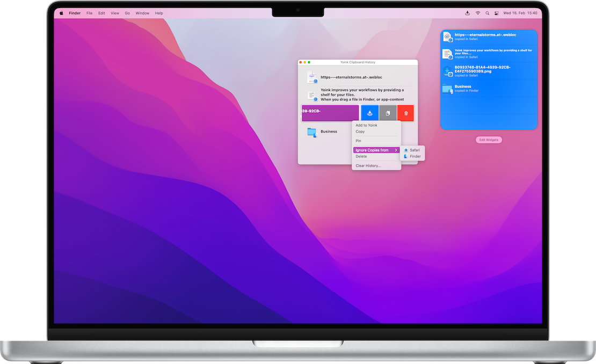Open the Go menu
Viewport: 596px width, 364px height.
pos(127,13)
